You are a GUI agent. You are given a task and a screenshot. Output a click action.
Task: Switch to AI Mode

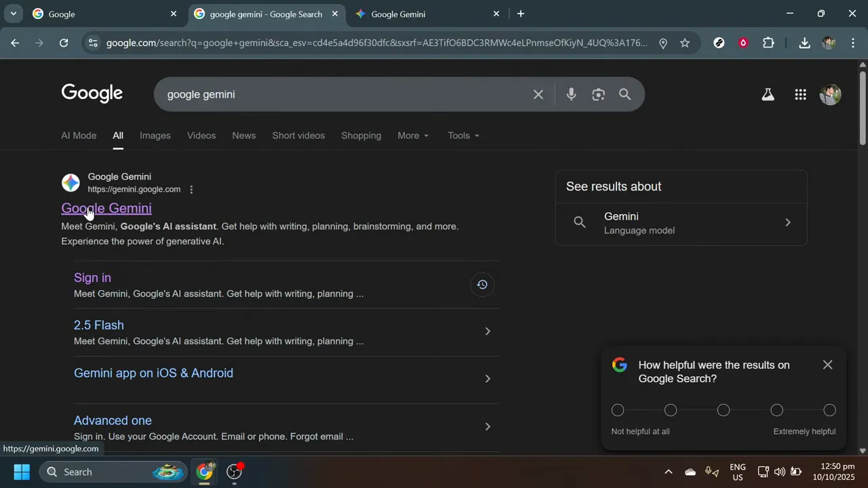tap(79, 136)
